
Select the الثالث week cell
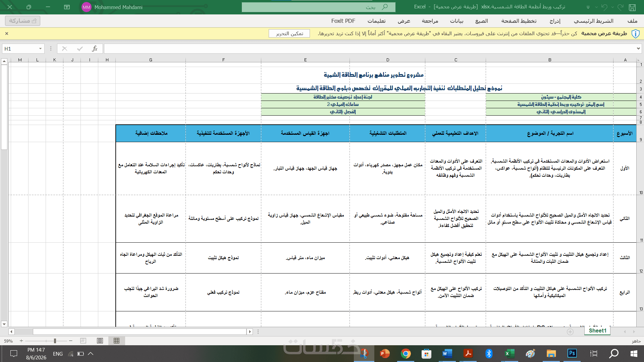[x=625, y=258]
